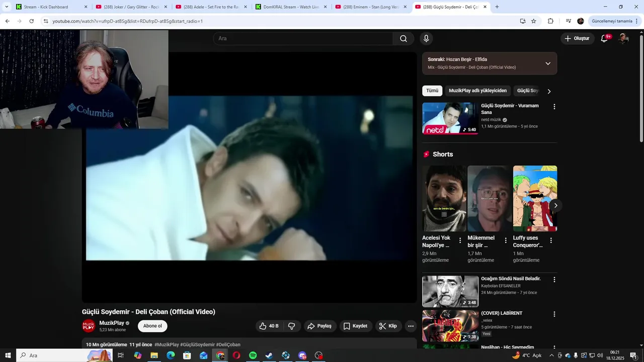This screenshot has width=644, height=362.
Task: Open Chrome extensions puzzle icon
Action: [x=550, y=21]
